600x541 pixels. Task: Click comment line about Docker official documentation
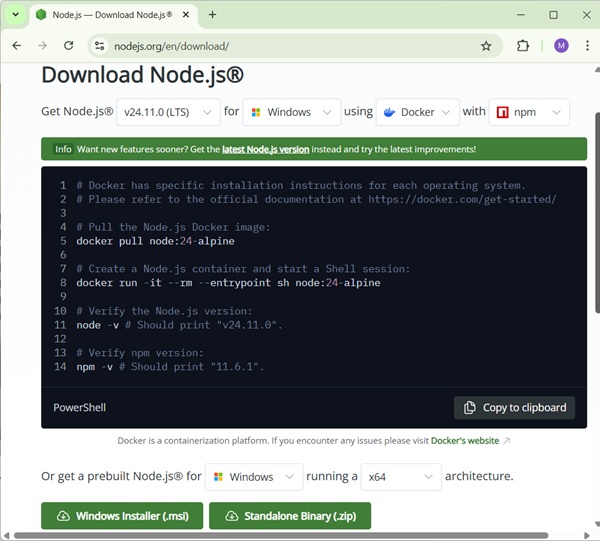pos(316,199)
